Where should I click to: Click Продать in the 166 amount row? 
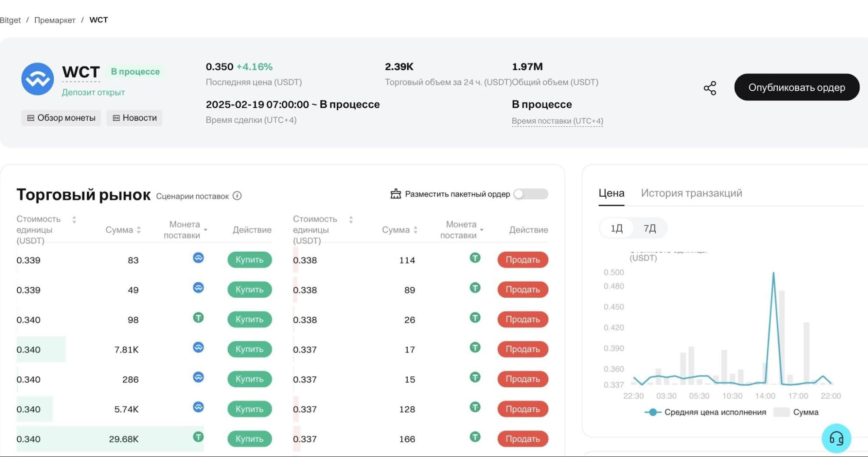523,439
